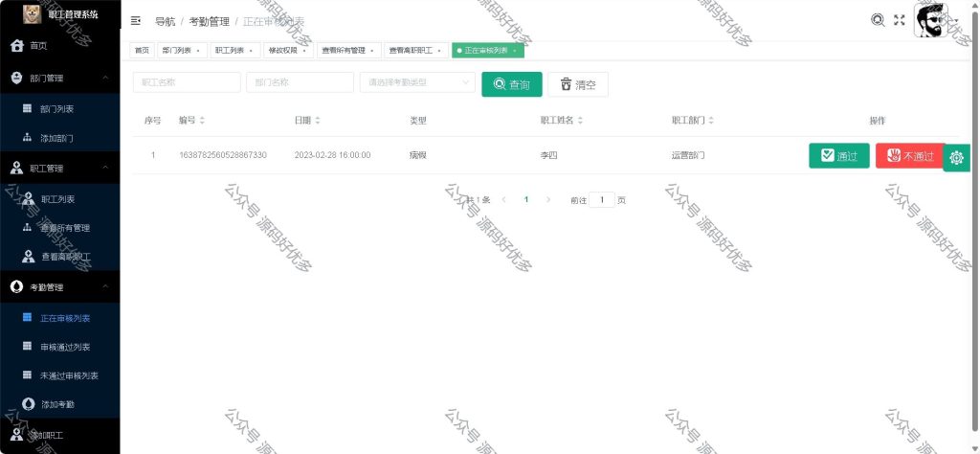Go to 首页 via the sidebar home icon
This screenshot has width=980, height=454.
tap(17, 46)
